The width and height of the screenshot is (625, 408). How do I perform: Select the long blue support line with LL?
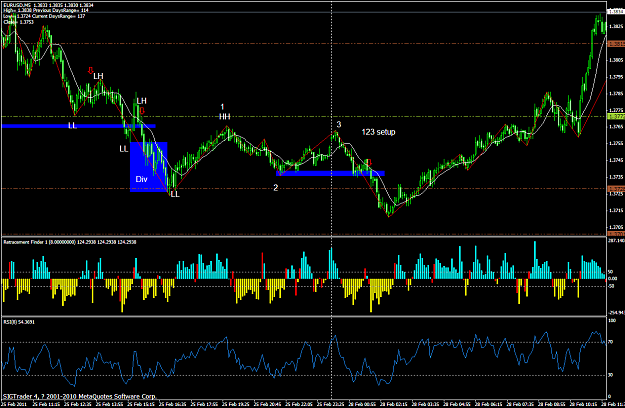(x=79, y=126)
